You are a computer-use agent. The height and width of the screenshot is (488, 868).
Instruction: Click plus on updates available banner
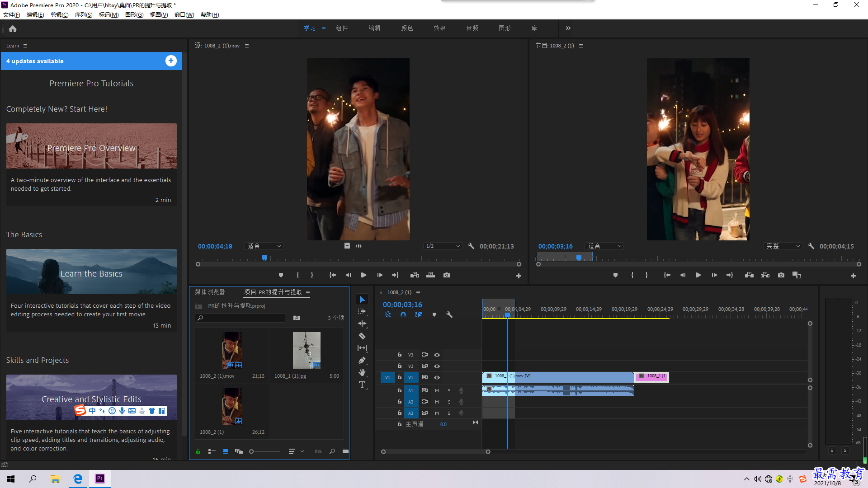tap(171, 61)
